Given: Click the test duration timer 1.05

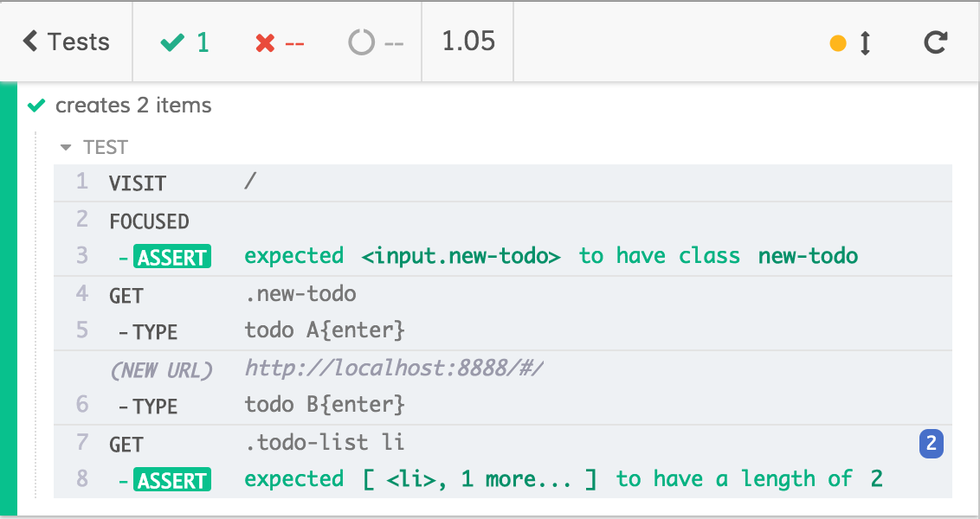Looking at the screenshot, I should [467, 41].
